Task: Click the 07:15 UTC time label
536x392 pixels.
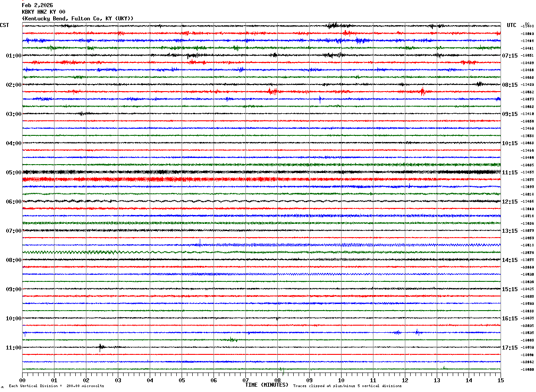Action: pyautogui.click(x=509, y=56)
